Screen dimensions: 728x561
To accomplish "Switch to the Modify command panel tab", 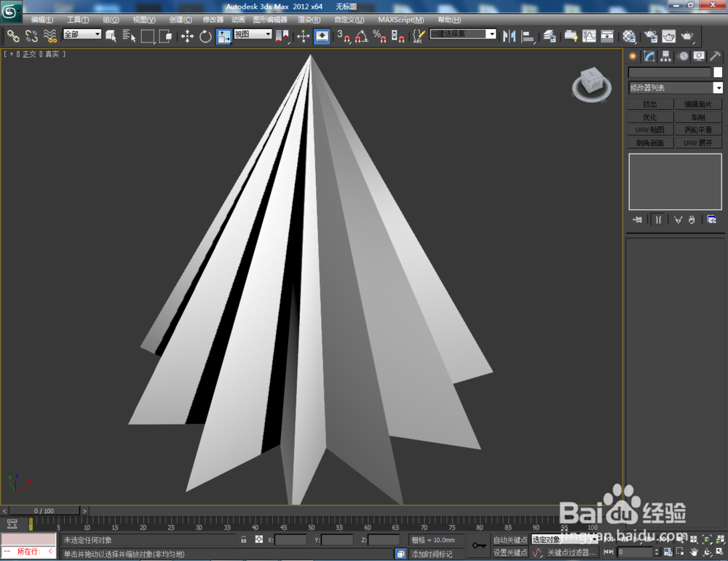I will (x=649, y=57).
